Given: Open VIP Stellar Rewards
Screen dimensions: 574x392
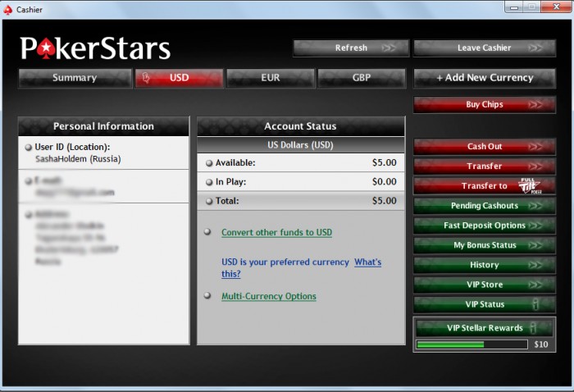Looking at the screenshot, I should click(485, 328).
